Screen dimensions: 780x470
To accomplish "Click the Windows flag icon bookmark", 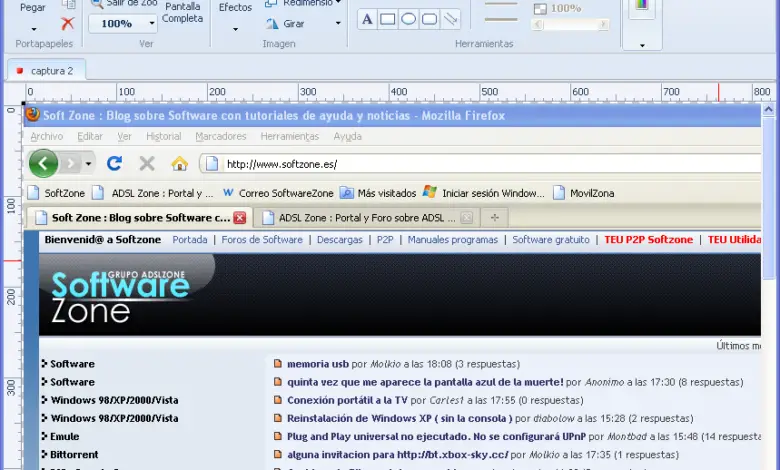I will [430, 192].
